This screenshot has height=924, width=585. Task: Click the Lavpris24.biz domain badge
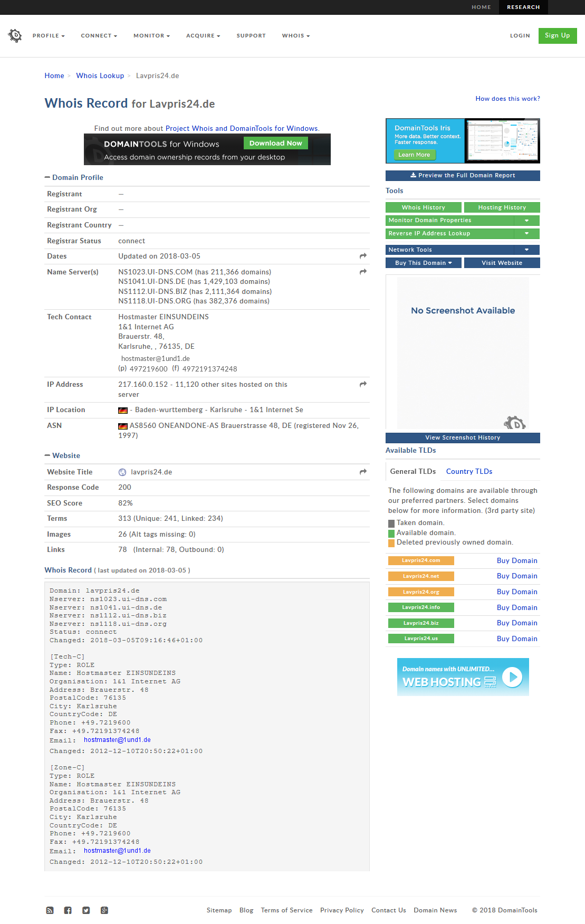pyautogui.click(x=421, y=623)
